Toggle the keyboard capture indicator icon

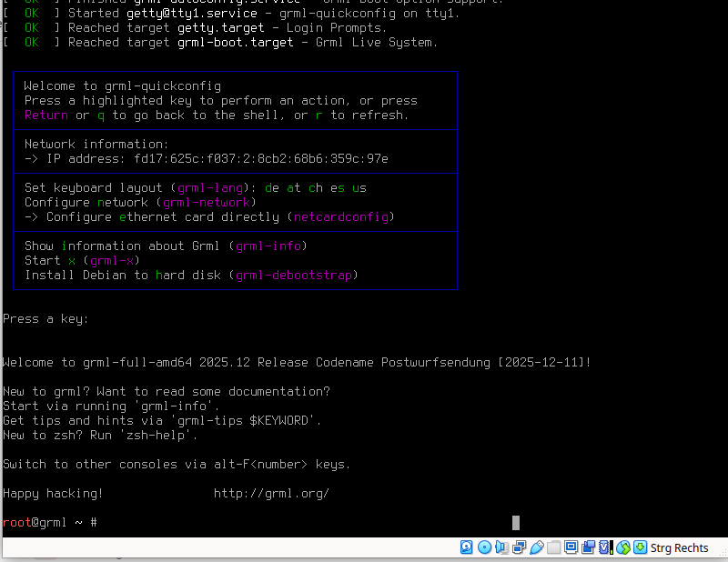coord(640,547)
